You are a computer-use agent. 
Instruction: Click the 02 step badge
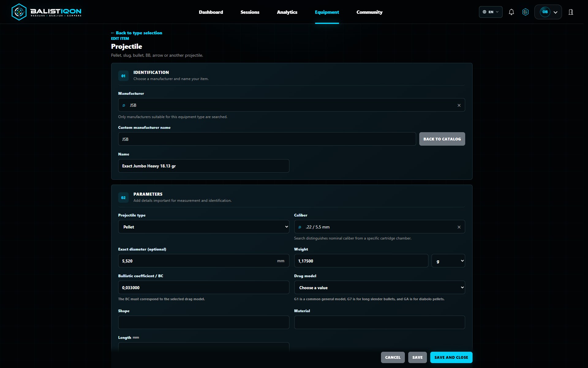pos(123,197)
